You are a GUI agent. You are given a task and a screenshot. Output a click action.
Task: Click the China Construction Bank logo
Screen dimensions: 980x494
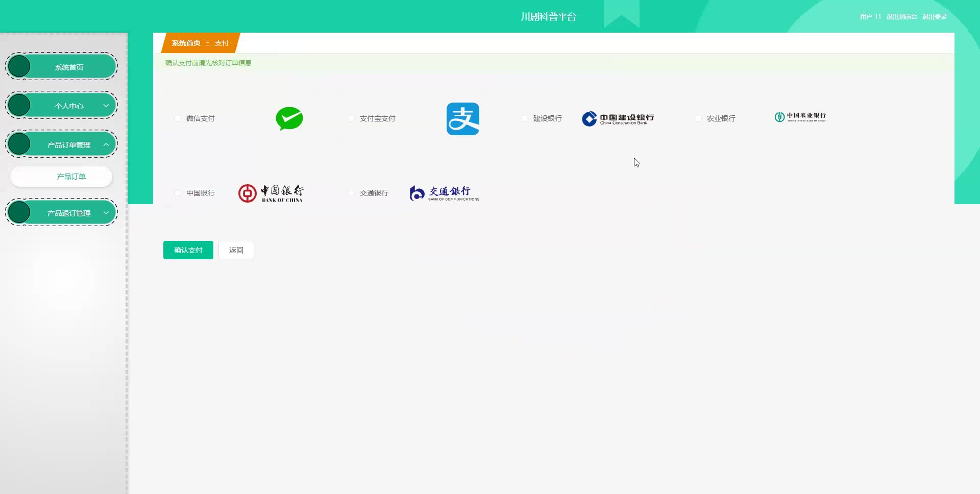point(618,119)
